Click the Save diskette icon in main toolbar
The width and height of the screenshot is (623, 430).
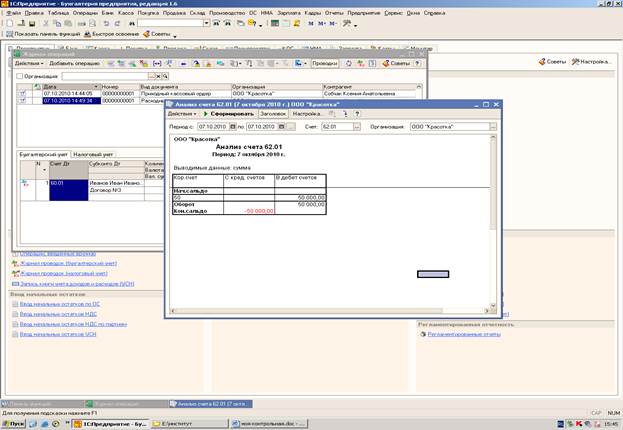coord(32,24)
